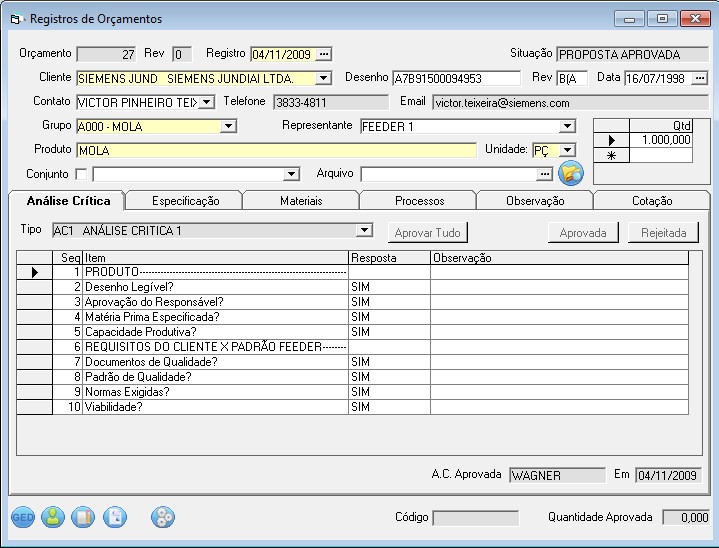
Task: Expand the Unidade dropdown
Action: (x=568, y=150)
